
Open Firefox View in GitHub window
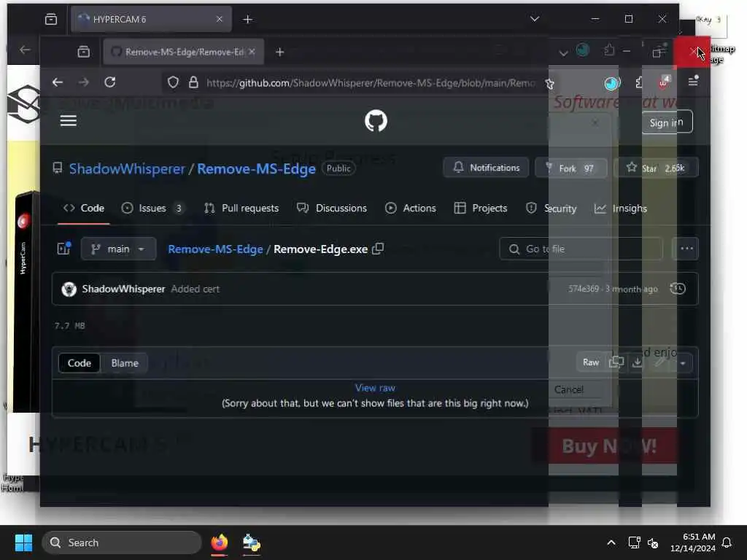pyautogui.click(x=83, y=52)
